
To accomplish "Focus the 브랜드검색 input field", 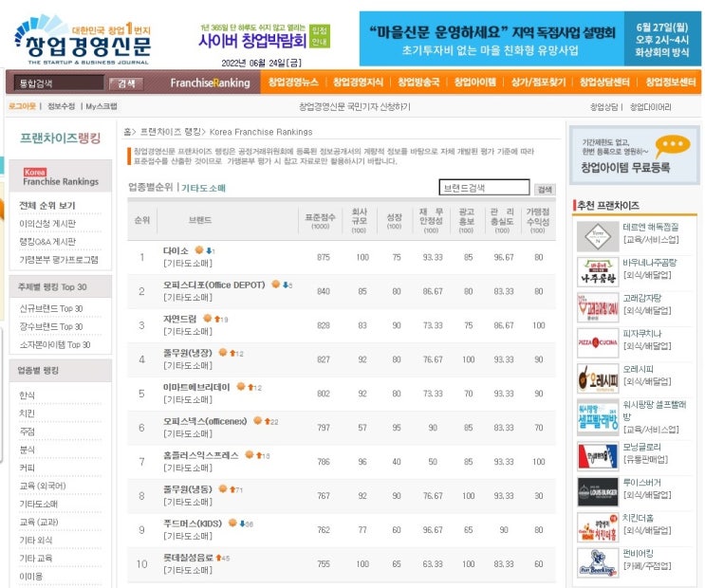I will 484,188.
